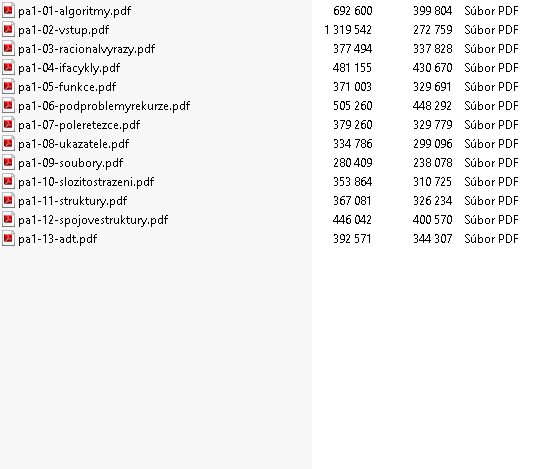
Task: Select file pa1-09-soubory.pdf
Action: (71, 163)
